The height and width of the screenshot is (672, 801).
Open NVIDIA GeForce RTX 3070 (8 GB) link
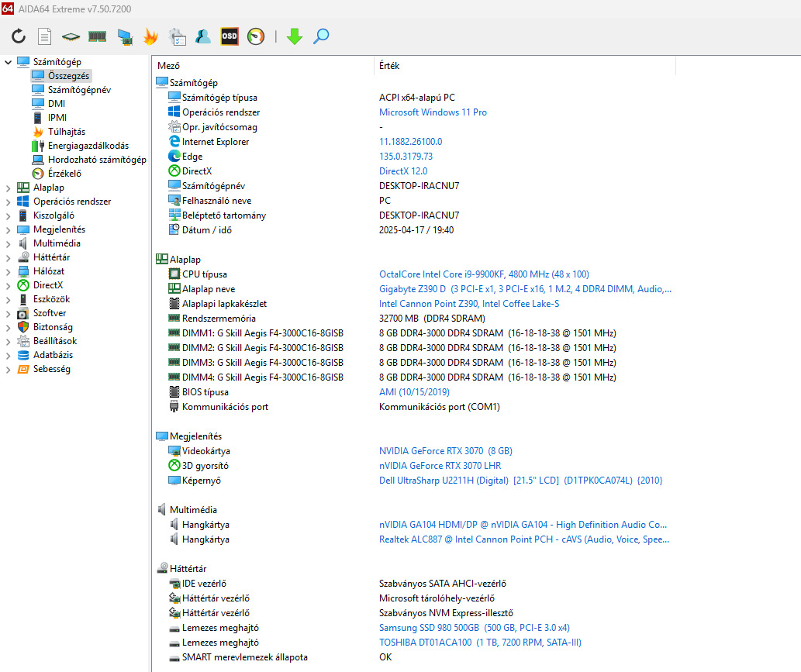pos(445,451)
